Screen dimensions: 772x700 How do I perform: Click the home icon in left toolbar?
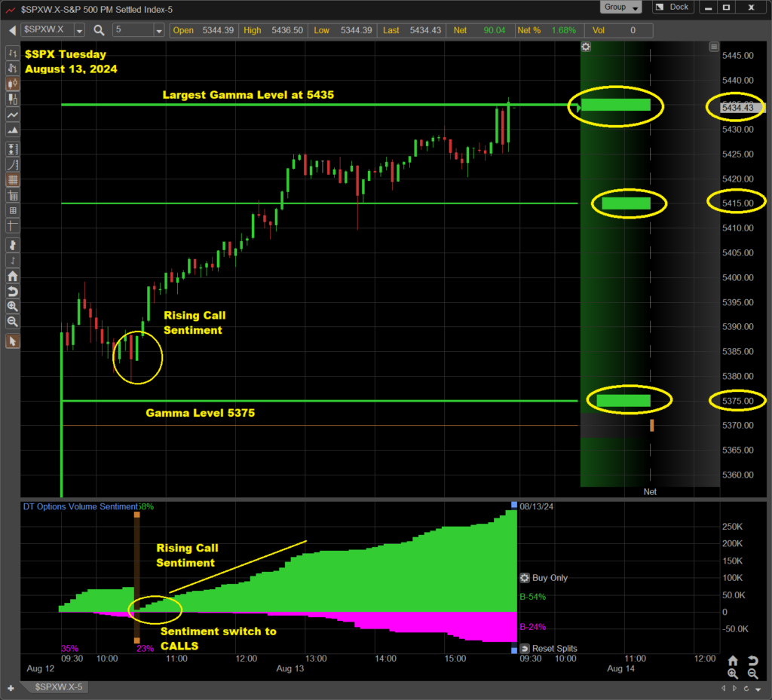point(13,276)
